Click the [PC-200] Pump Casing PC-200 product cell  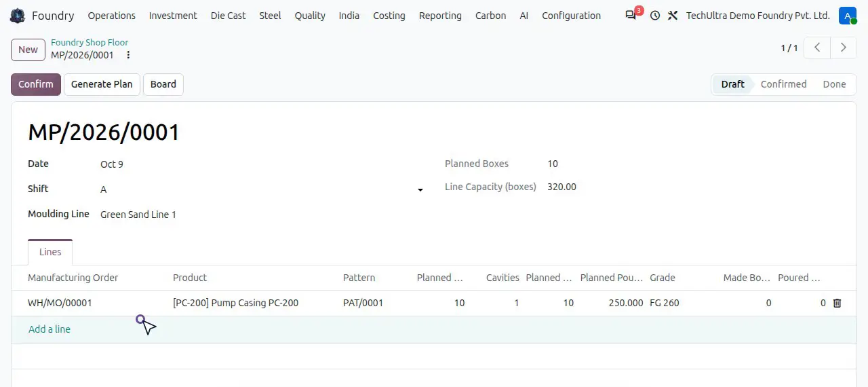pos(236,303)
